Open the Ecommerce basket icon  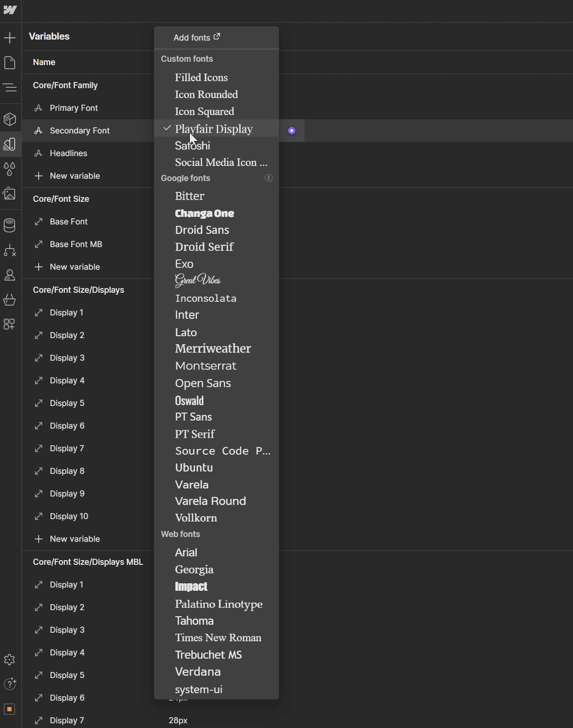tap(10, 300)
